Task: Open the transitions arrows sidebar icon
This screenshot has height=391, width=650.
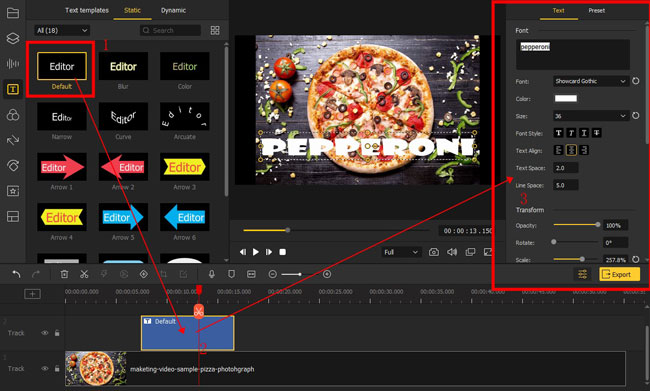Action: [13, 140]
